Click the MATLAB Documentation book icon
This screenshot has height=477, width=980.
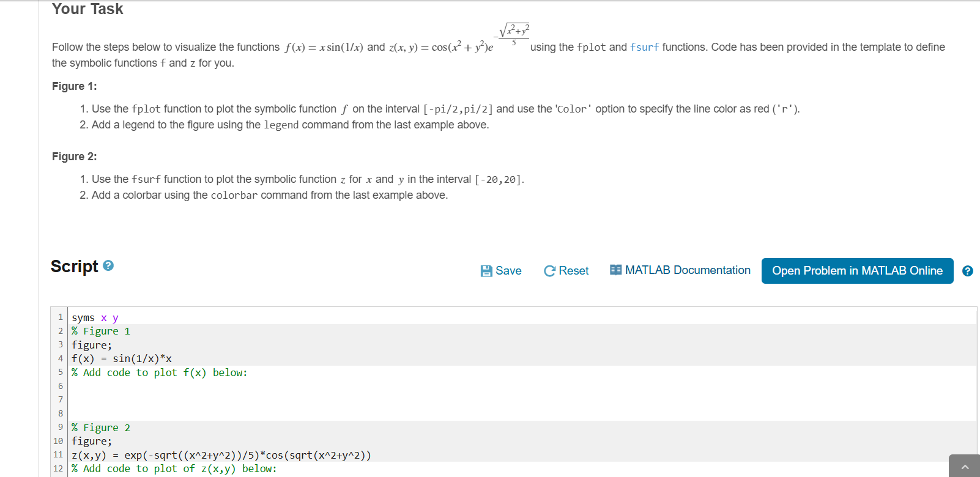(x=615, y=270)
